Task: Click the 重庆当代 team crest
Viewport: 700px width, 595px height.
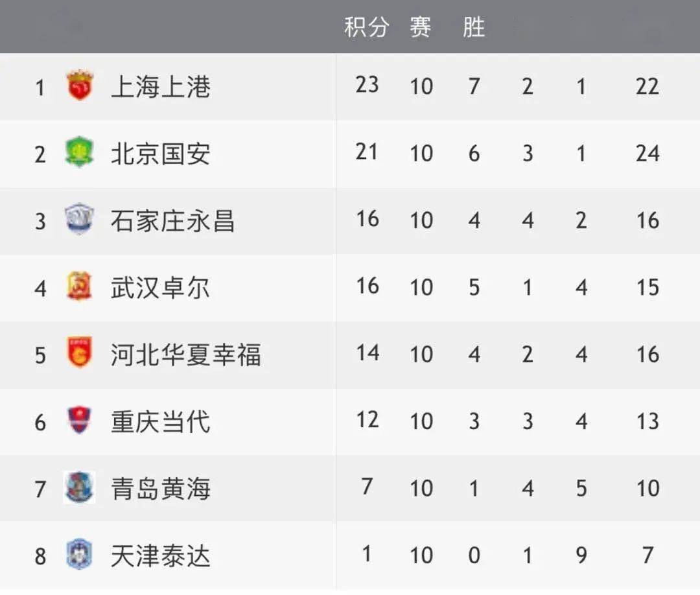Action: 79,419
